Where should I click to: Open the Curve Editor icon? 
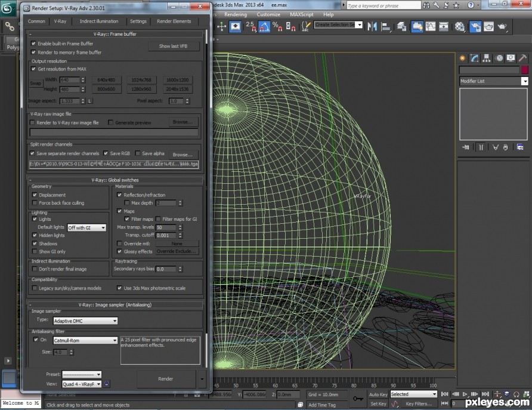click(x=430, y=26)
